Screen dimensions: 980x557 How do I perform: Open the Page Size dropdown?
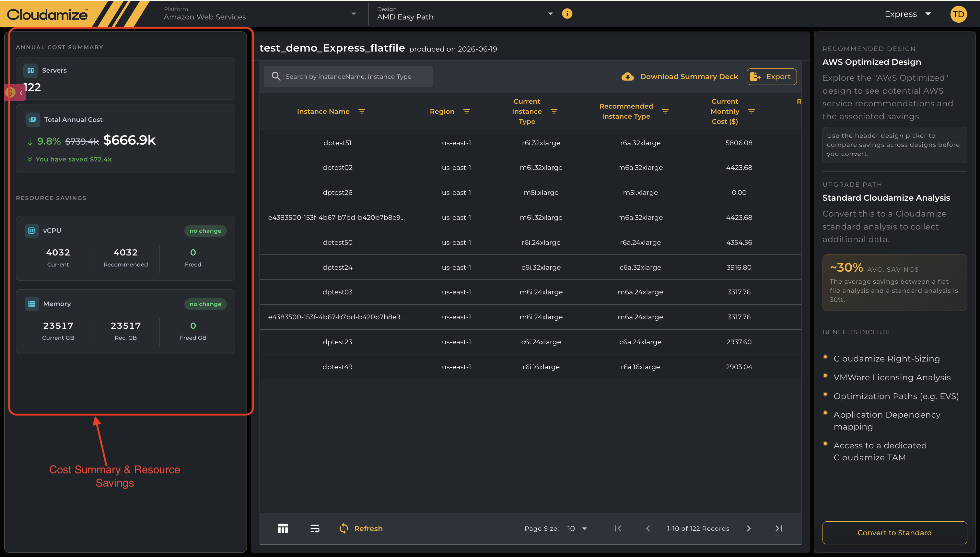pyautogui.click(x=577, y=528)
